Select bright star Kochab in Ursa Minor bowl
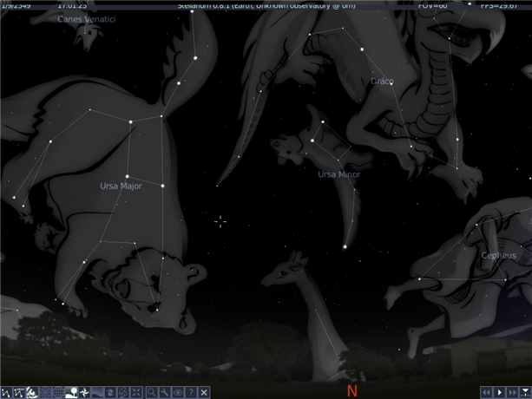 tap(312, 141)
